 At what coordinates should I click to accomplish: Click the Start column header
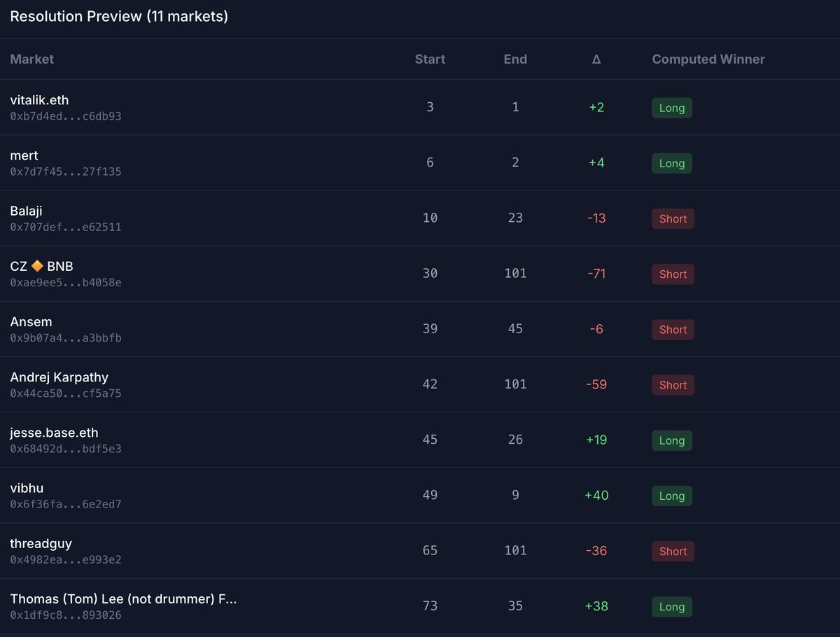pyautogui.click(x=430, y=59)
